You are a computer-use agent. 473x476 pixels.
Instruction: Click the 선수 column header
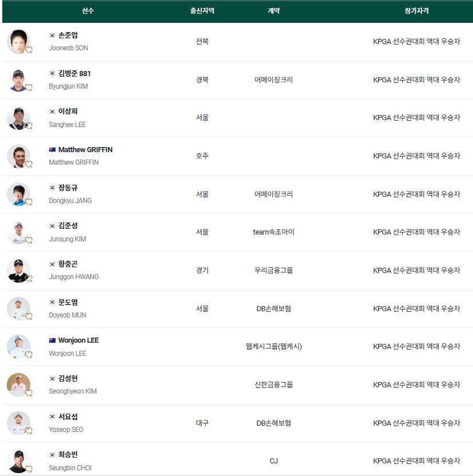tap(88, 11)
